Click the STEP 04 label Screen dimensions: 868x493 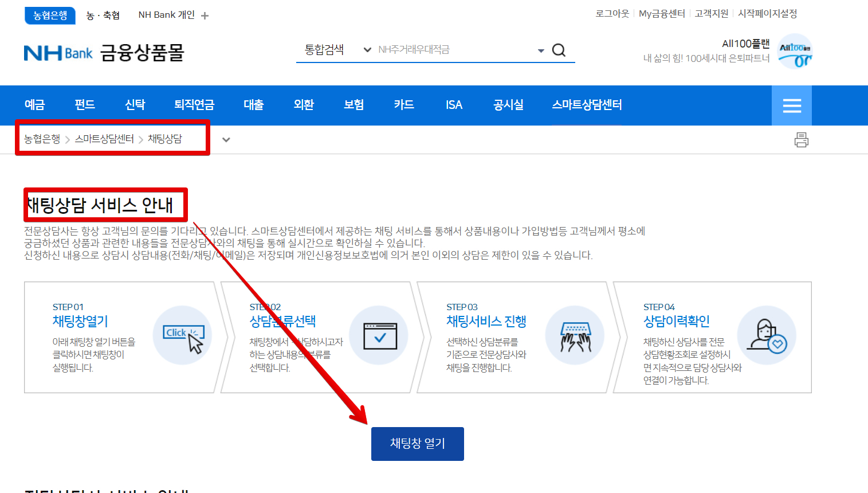point(659,307)
